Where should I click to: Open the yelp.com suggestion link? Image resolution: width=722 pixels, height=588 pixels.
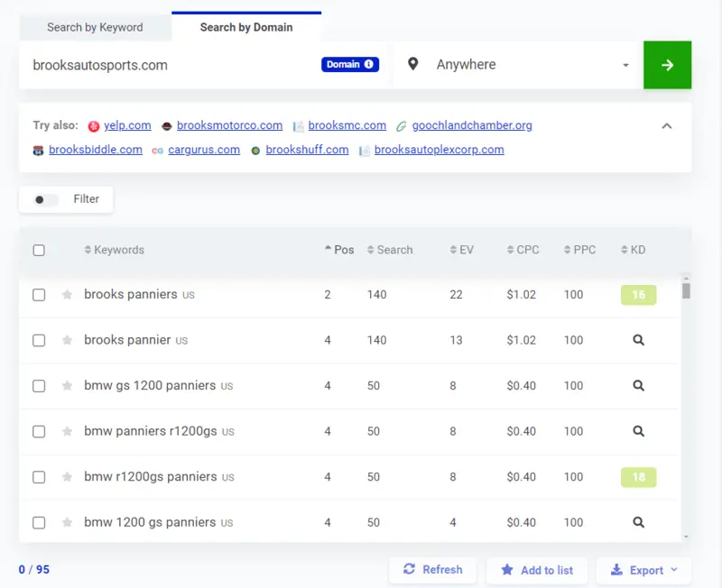point(127,125)
